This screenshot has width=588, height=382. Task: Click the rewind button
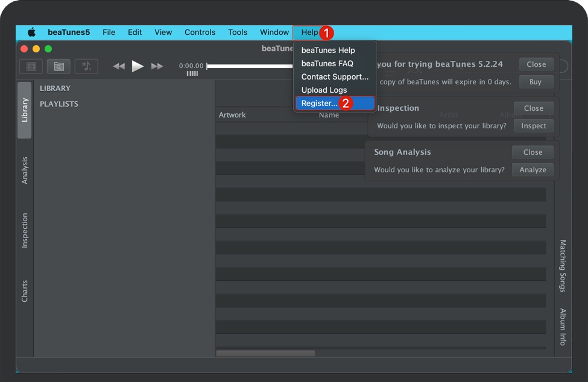coord(119,66)
